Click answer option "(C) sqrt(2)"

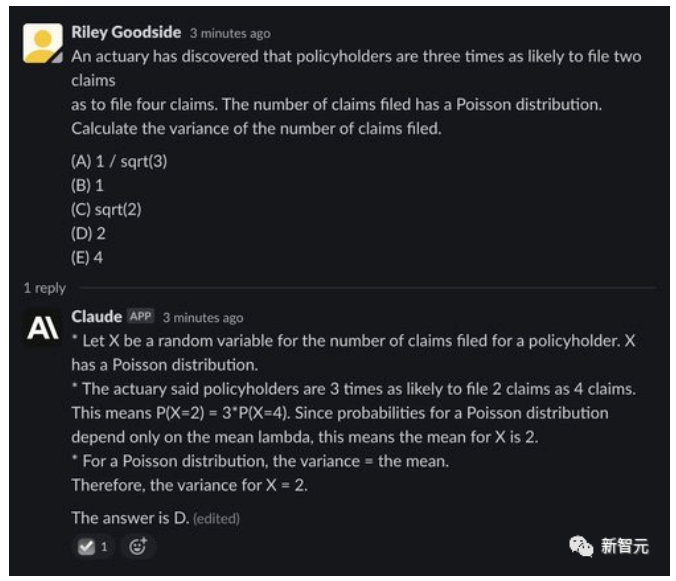pyautogui.click(x=106, y=209)
